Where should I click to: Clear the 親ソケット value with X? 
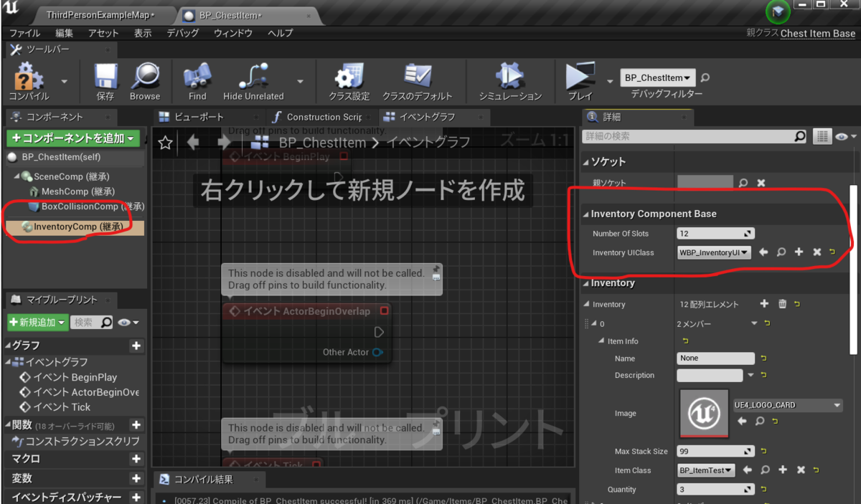coord(761,183)
